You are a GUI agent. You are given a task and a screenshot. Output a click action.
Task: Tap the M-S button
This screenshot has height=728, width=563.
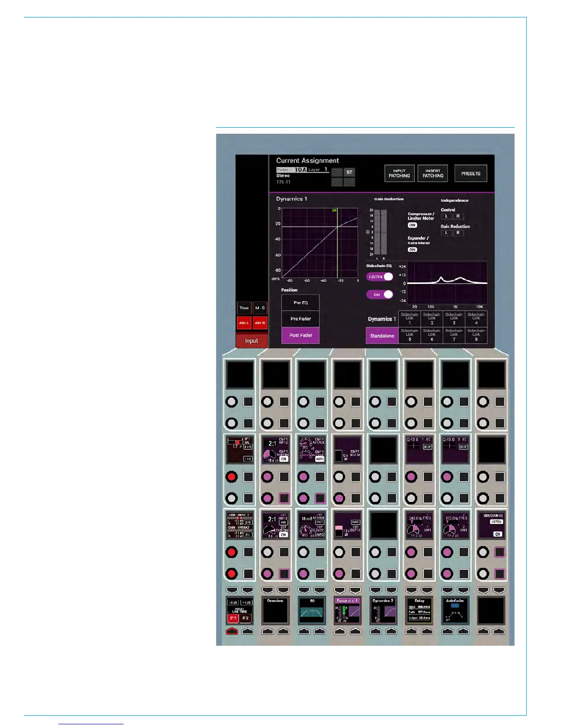tap(260, 308)
